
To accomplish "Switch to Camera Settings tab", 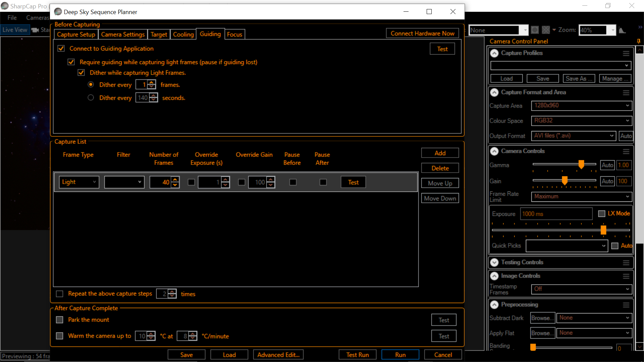I will pos(123,35).
